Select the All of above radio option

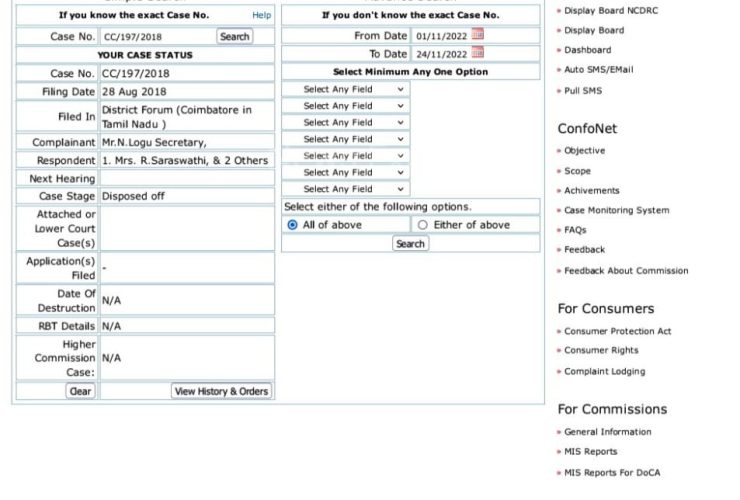[x=293, y=225]
